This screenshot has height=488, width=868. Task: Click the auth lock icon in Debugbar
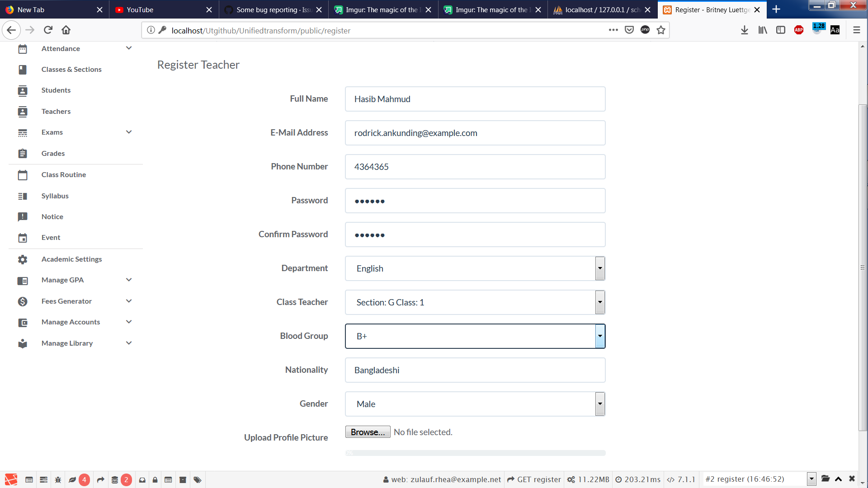coord(155,479)
